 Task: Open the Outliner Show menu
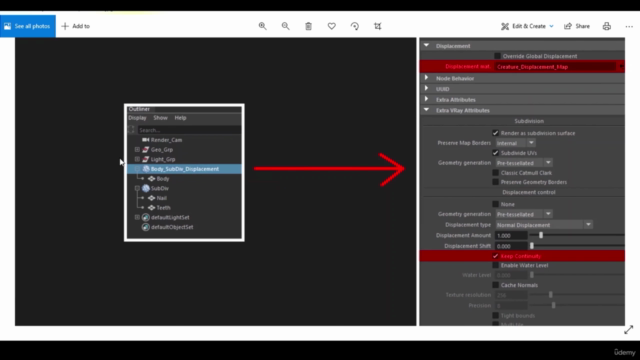(x=160, y=118)
